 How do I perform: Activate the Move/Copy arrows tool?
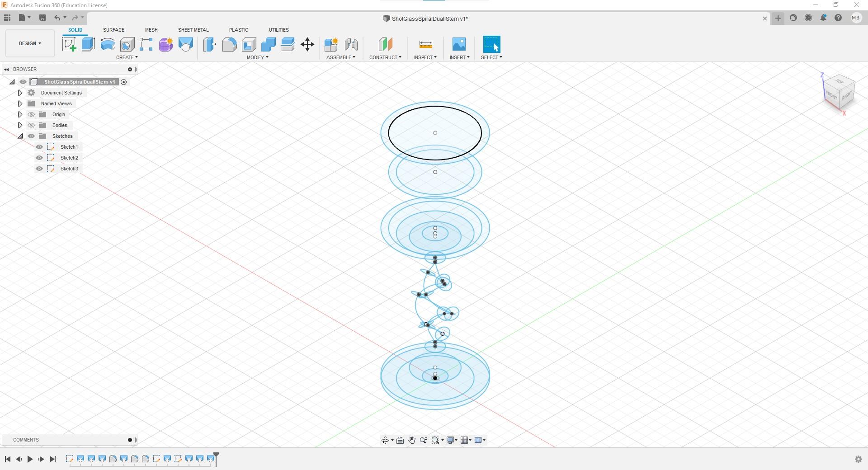pyautogui.click(x=307, y=44)
